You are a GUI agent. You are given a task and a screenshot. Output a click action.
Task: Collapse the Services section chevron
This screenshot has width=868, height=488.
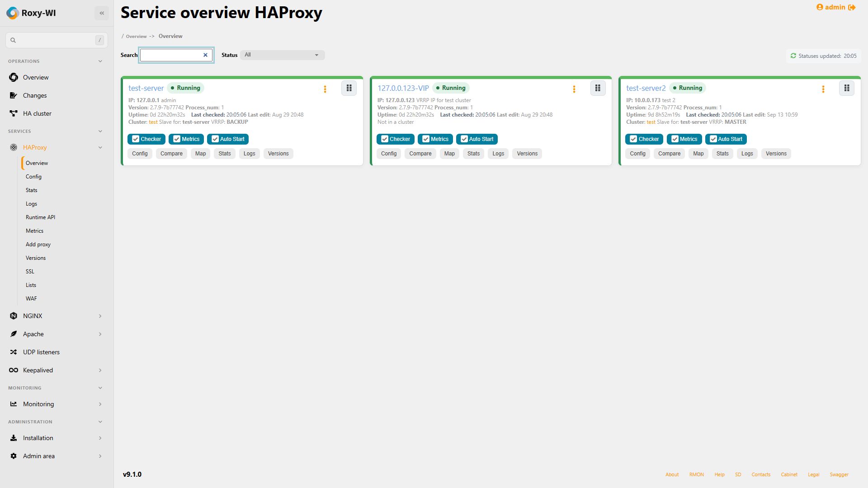pyautogui.click(x=100, y=131)
